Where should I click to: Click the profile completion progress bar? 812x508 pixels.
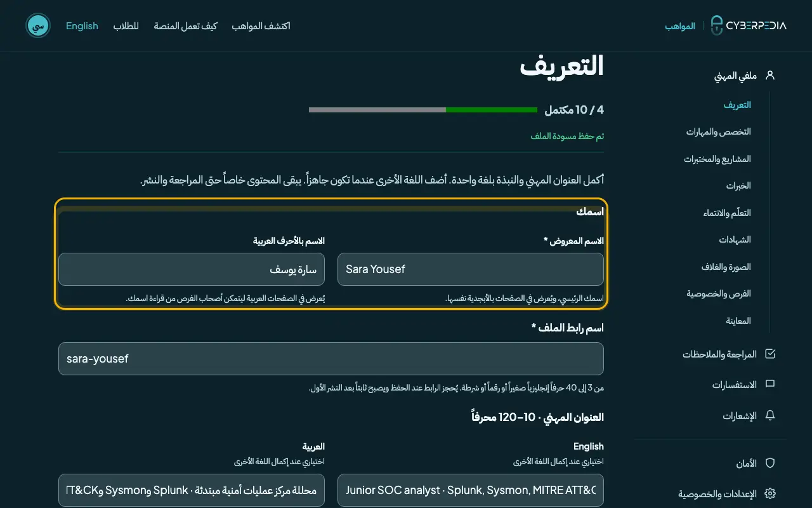(423, 110)
